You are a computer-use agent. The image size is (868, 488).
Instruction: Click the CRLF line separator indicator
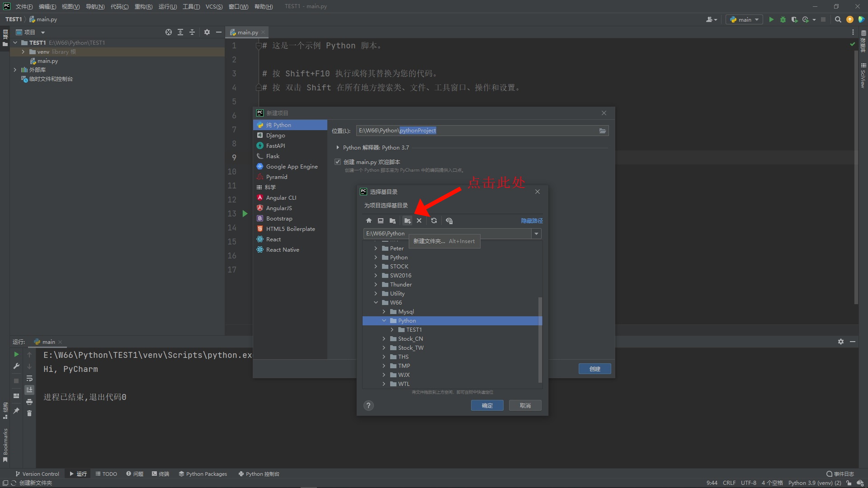pyautogui.click(x=729, y=483)
